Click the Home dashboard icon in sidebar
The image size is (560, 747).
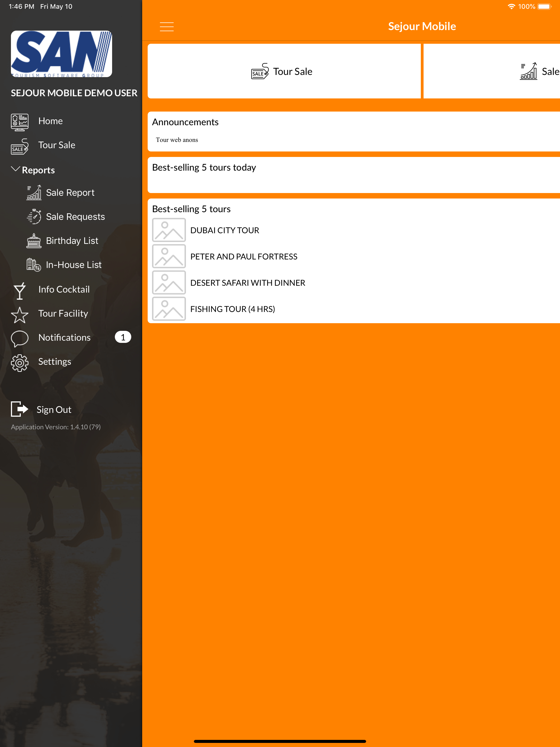[x=20, y=122]
